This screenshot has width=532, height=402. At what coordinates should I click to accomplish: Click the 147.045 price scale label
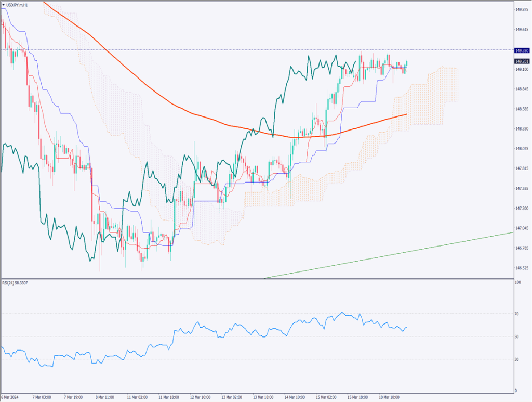pos(522,228)
